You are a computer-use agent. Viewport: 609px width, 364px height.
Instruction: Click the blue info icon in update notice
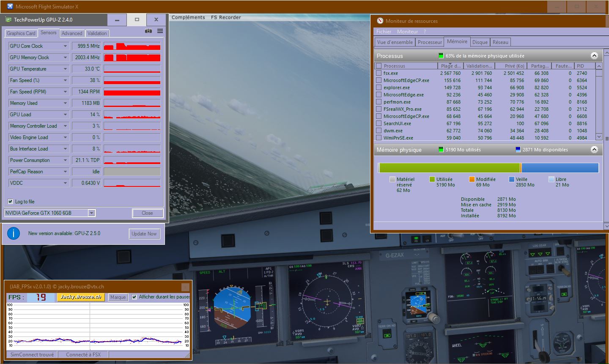(14, 233)
